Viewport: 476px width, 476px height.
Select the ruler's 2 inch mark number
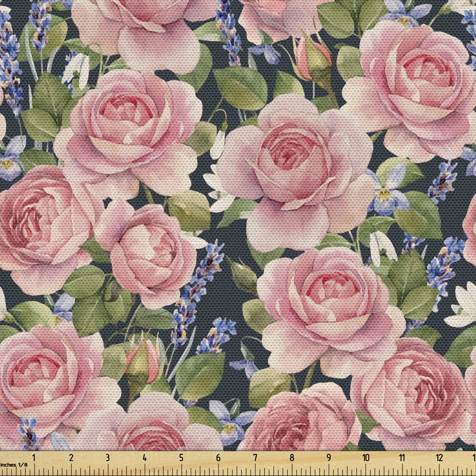[x=71, y=458]
